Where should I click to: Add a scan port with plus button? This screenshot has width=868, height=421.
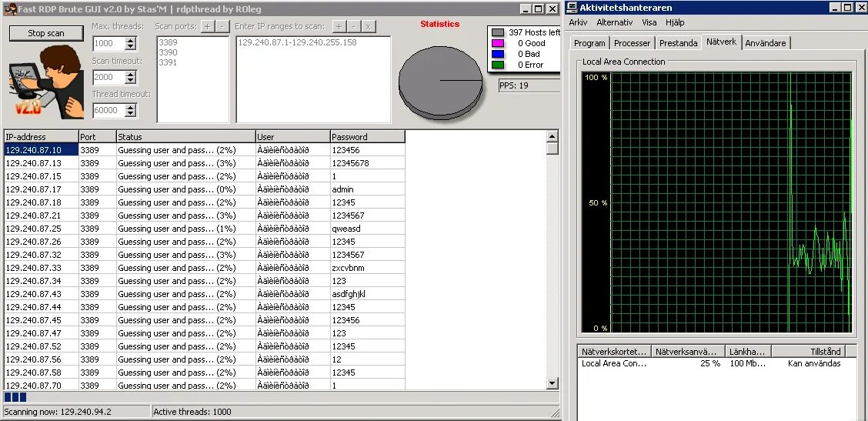[x=207, y=26]
